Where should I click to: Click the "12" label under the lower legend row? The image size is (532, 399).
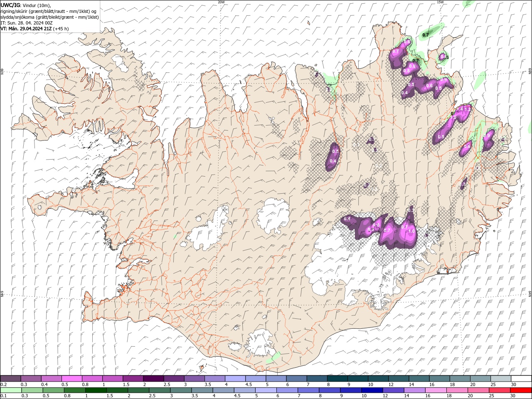[385, 396]
